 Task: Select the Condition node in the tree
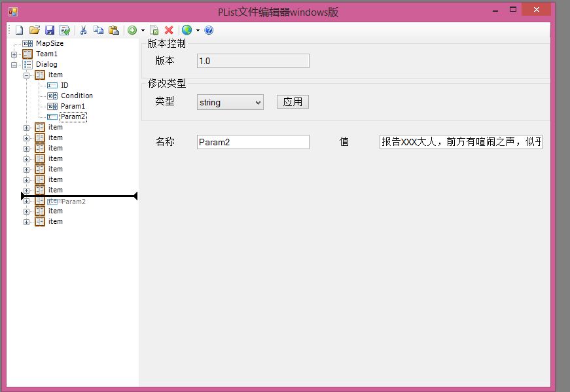[x=76, y=96]
